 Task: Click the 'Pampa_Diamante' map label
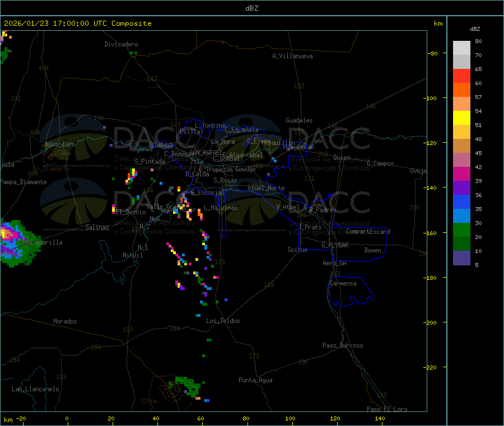(24, 182)
